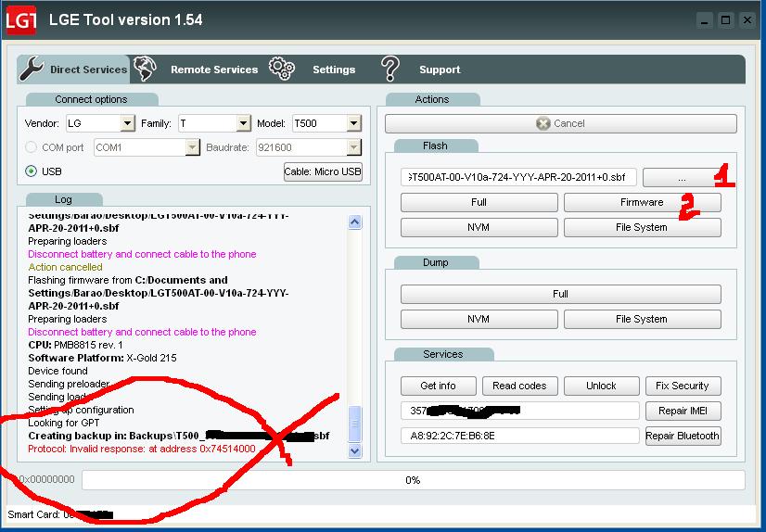The height and width of the screenshot is (532, 766).
Task: Click the IMEI input field starting 357
Action: point(519,411)
